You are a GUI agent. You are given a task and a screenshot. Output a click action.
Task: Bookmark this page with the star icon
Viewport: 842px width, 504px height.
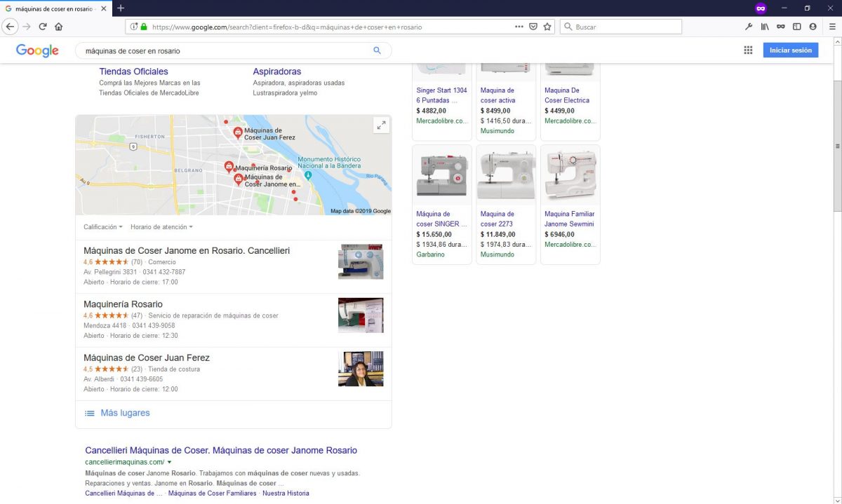tap(547, 27)
